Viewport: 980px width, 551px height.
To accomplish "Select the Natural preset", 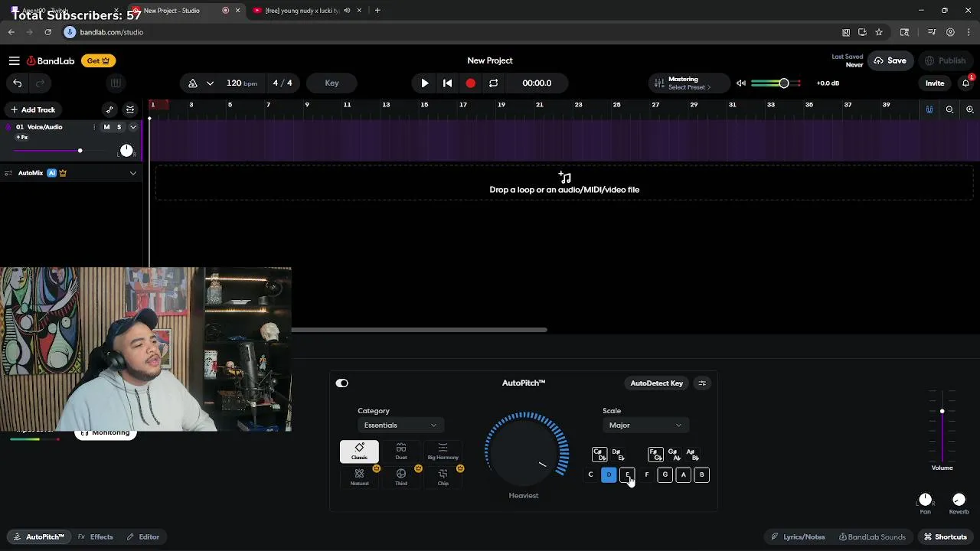I will (x=359, y=478).
